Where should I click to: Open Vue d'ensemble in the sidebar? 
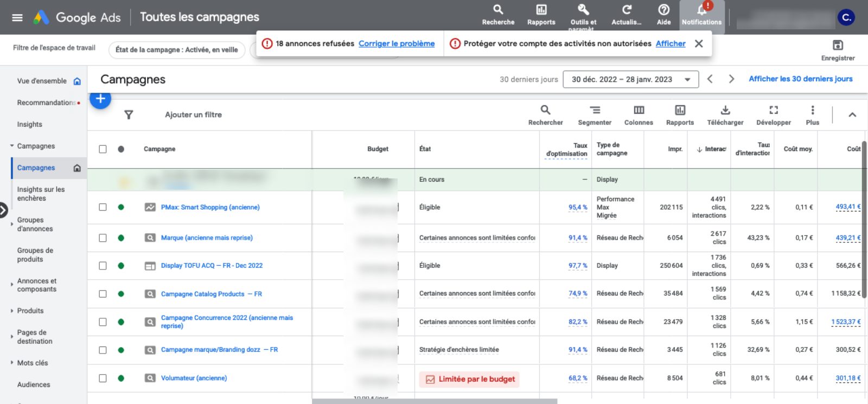pyautogui.click(x=42, y=81)
